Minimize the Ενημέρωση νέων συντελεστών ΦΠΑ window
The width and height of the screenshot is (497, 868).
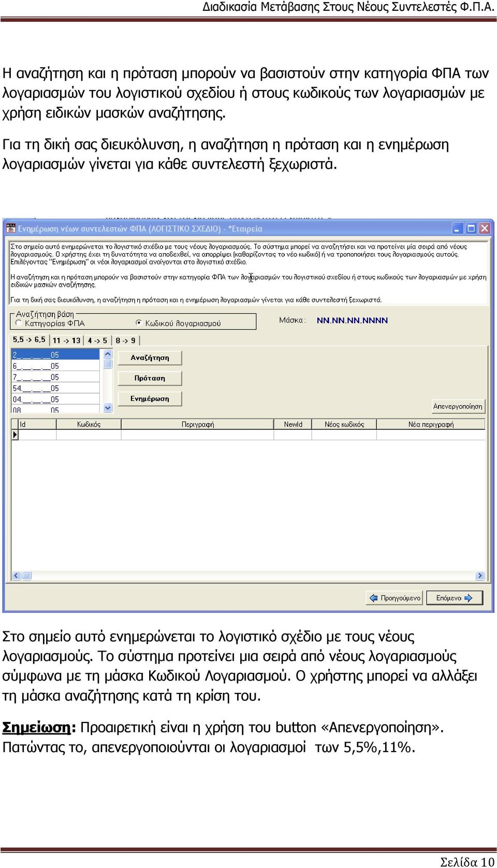[458, 228]
